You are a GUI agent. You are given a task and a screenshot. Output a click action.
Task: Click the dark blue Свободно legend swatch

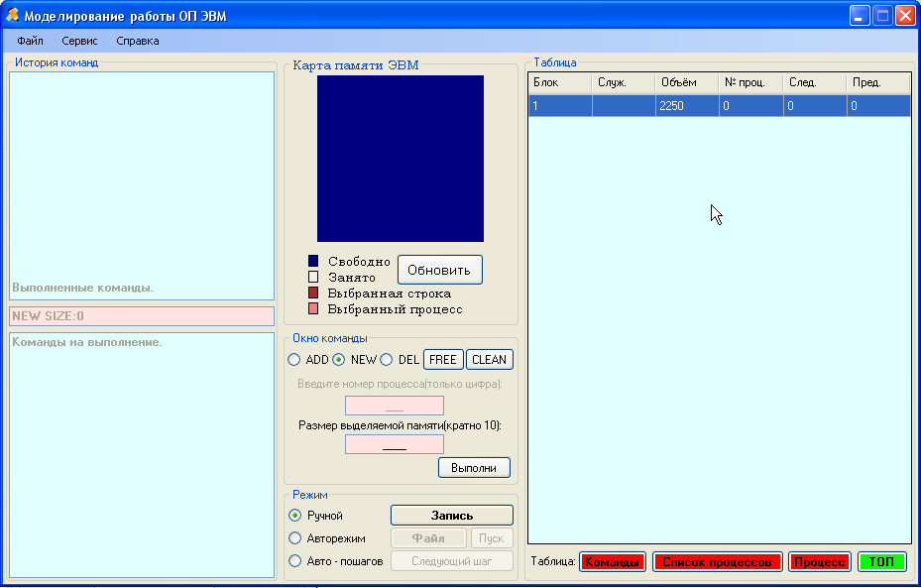point(313,261)
